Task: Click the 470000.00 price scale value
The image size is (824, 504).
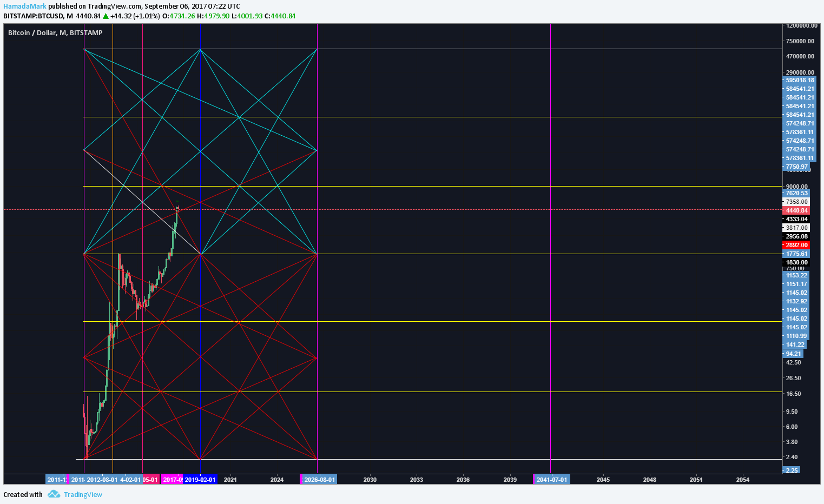Action: point(800,56)
